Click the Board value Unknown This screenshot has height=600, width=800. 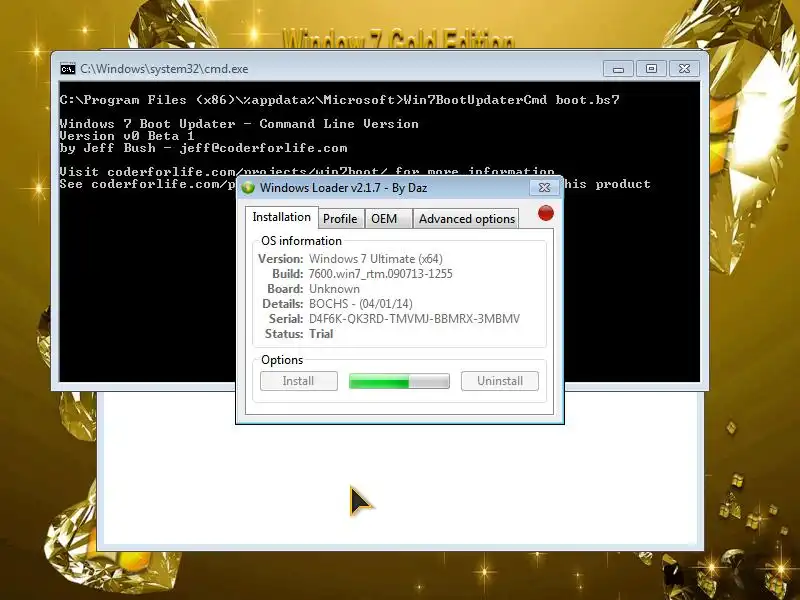click(x=334, y=289)
